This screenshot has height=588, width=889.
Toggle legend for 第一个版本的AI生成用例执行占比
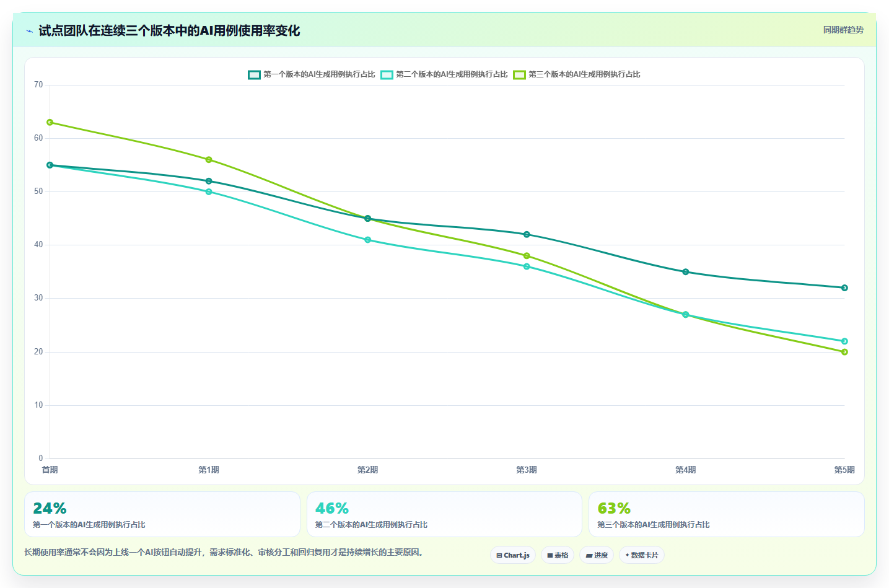pos(312,74)
